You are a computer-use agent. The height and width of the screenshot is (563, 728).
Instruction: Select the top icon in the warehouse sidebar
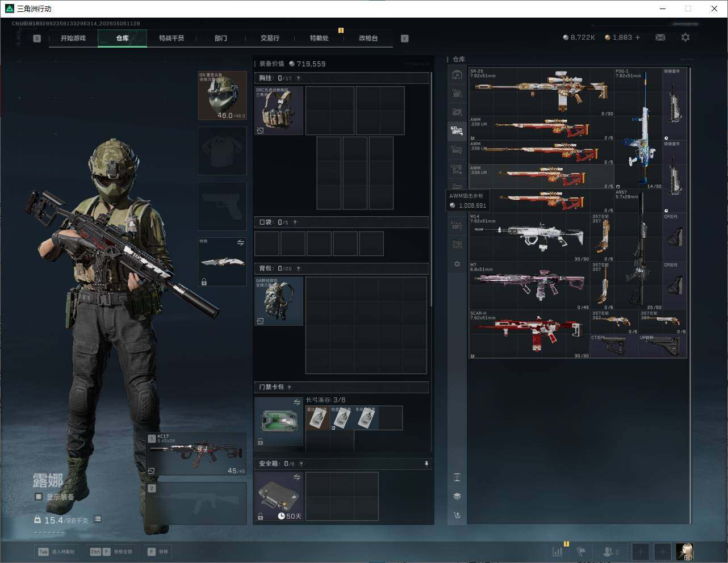click(x=457, y=75)
